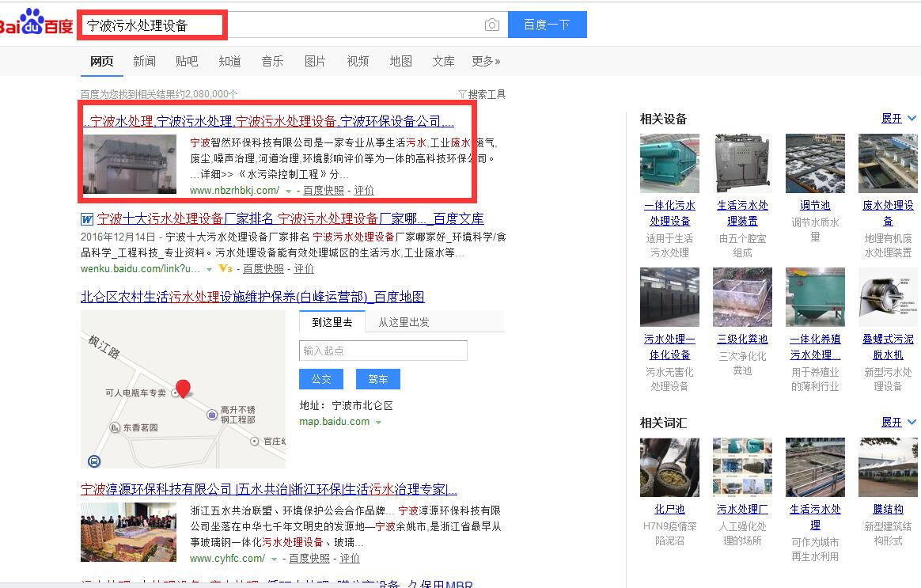This screenshot has height=588, width=921.
Task: Switch to the 图片 tab
Action: click(315, 61)
